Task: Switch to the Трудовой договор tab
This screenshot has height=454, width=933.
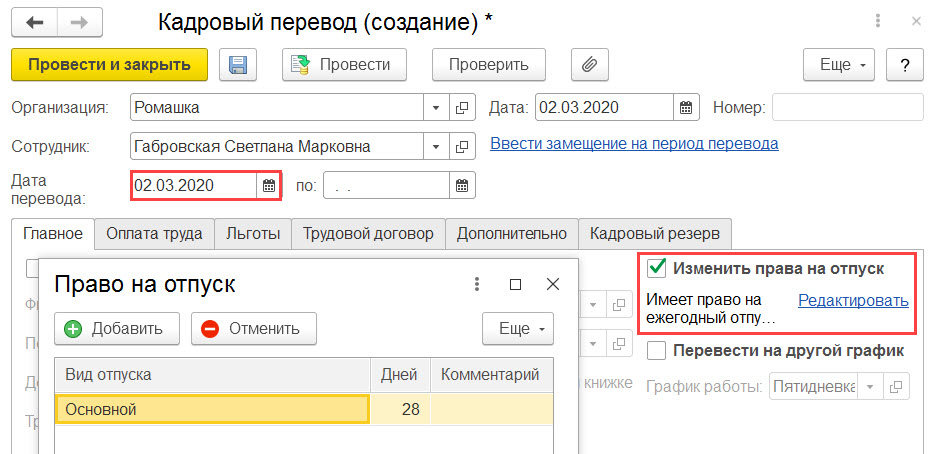Action: click(368, 234)
